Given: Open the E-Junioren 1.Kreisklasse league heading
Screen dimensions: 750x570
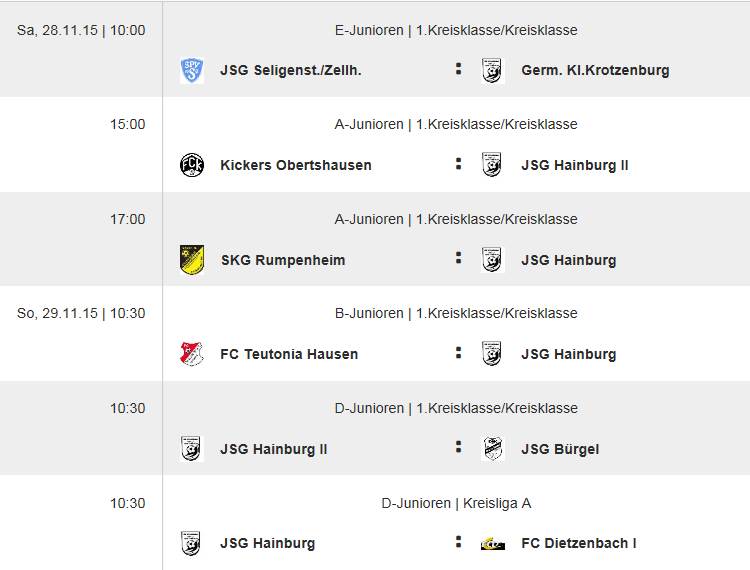Looking at the screenshot, I should coord(456,30).
